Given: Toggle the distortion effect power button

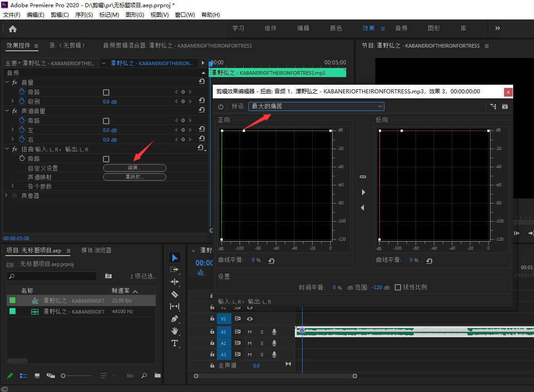Looking at the screenshot, I should tap(221, 106).
